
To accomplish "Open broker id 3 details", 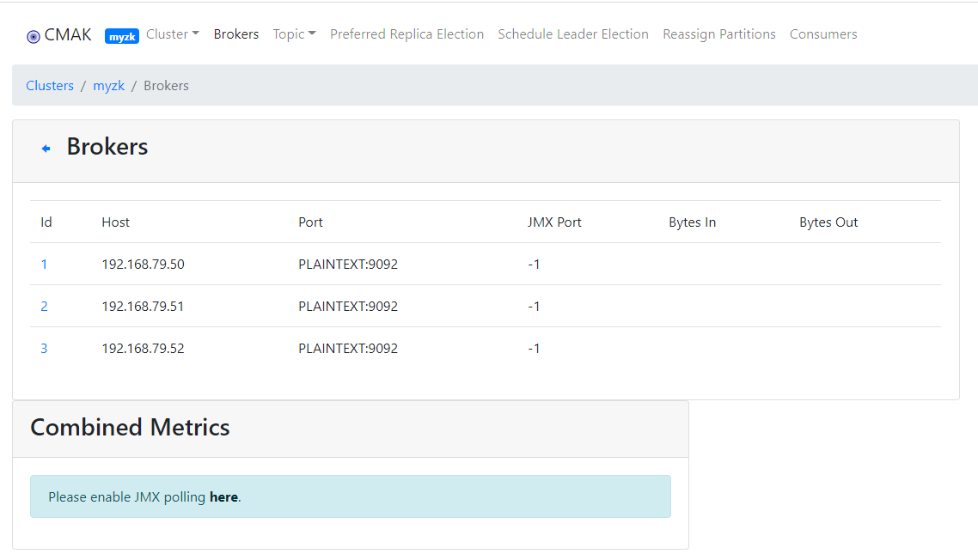I will [44, 349].
